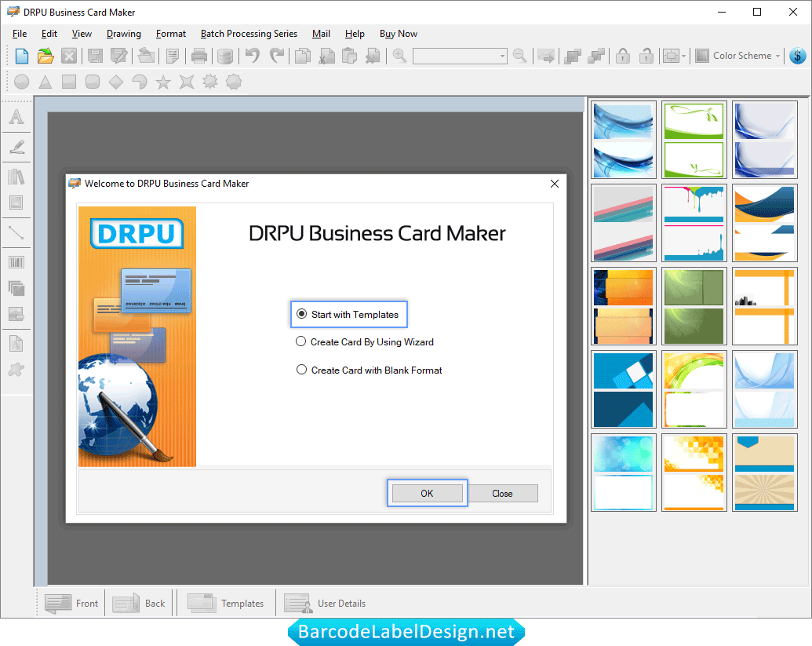Choose the paint drip template thumbnail

click(x=694, y=223)
